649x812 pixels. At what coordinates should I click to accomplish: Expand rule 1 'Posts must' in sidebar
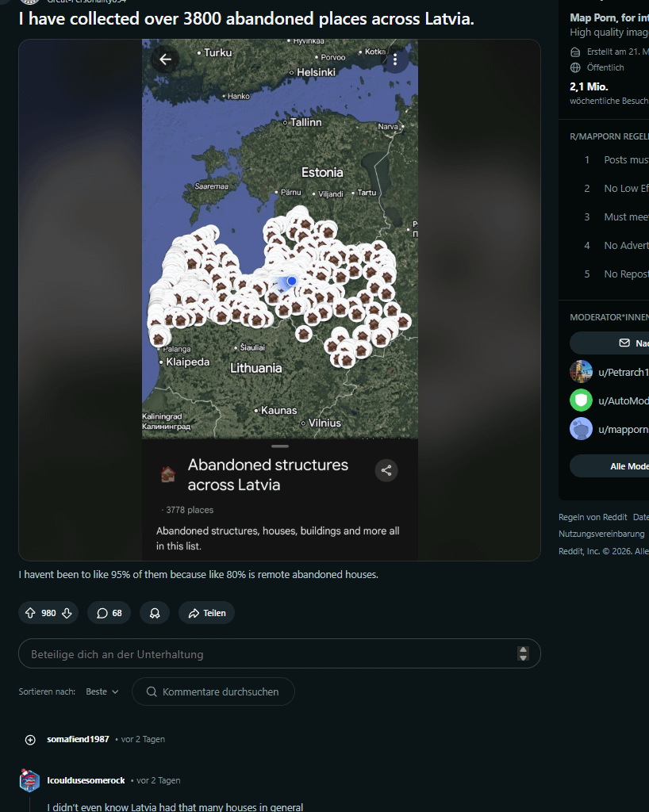click(x=625, y=159)
